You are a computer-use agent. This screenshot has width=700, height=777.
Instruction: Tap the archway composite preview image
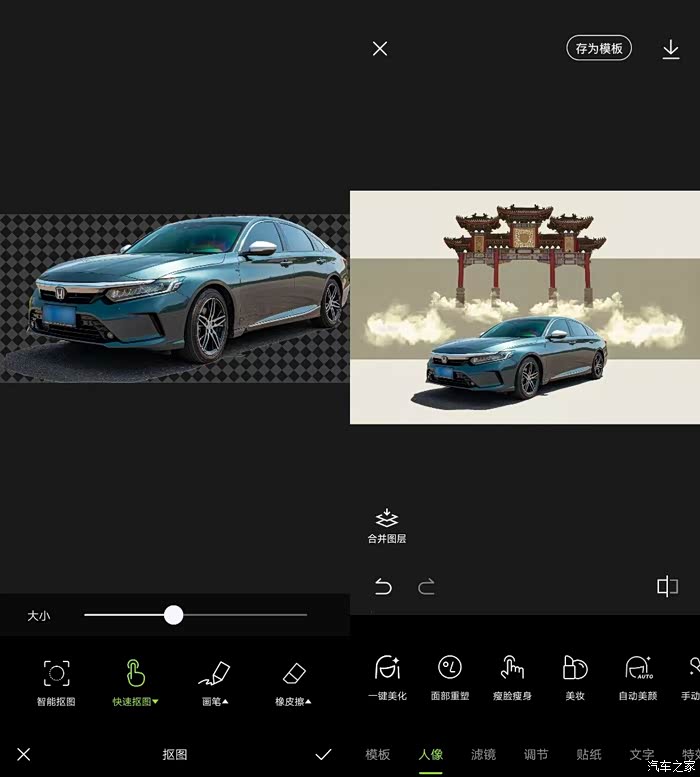pyautogui.click(x=525, y=307)
